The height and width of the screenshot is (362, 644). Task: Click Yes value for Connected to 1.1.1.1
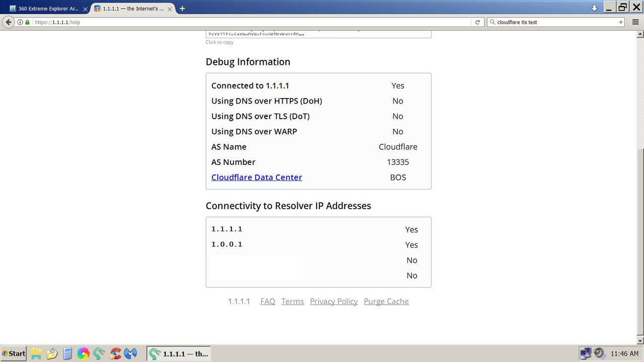click(x=398, y=86)
